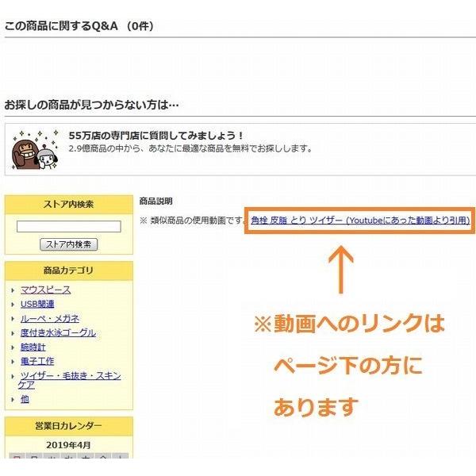Click the arrow bullet beside マウスピース
This screenshot has height=476, width=476.
[13, 290]
